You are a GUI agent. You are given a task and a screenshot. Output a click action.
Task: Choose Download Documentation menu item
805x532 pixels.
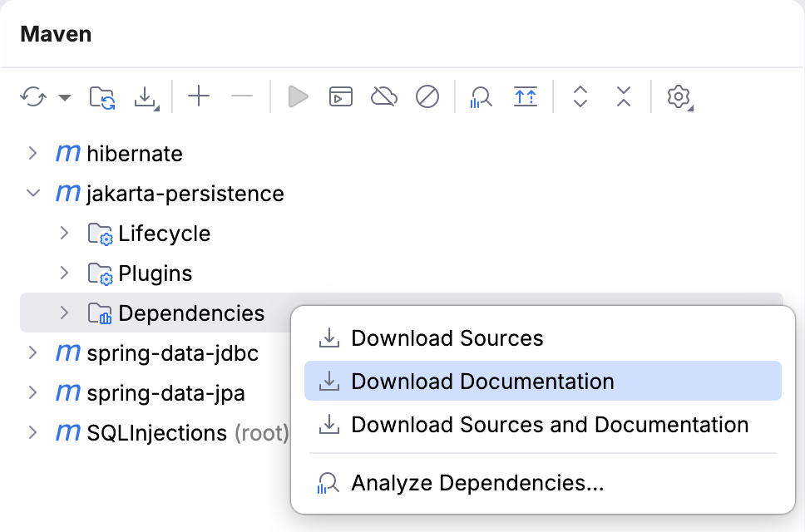pos(543,381)
